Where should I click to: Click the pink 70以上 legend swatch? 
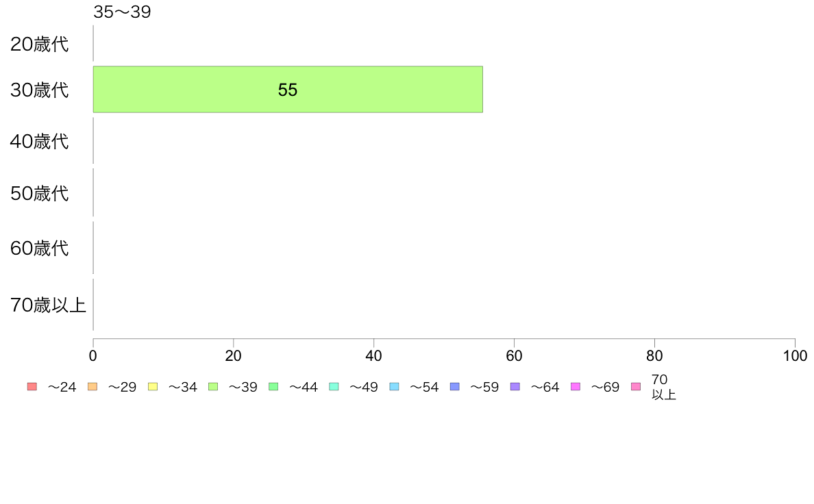pos(636,387)
